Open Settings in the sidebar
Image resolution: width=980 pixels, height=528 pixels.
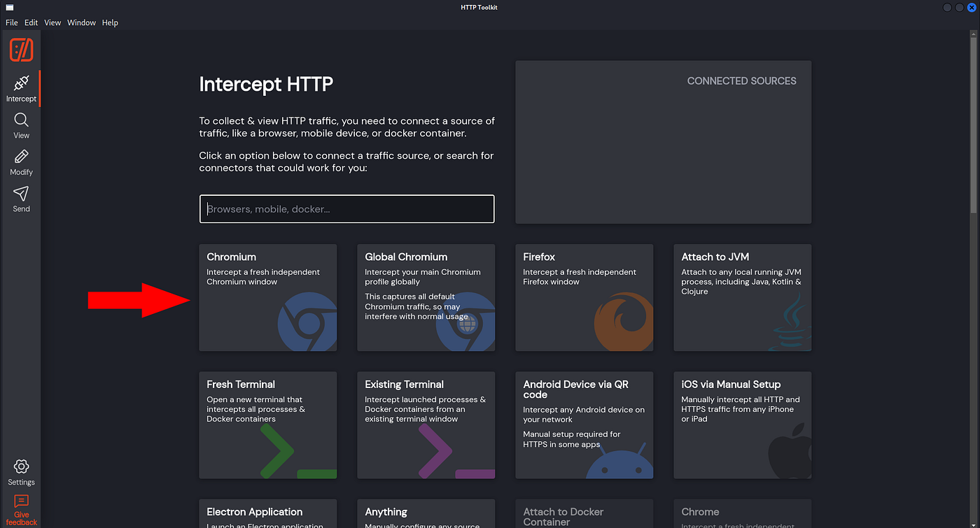tap(21, 473)
